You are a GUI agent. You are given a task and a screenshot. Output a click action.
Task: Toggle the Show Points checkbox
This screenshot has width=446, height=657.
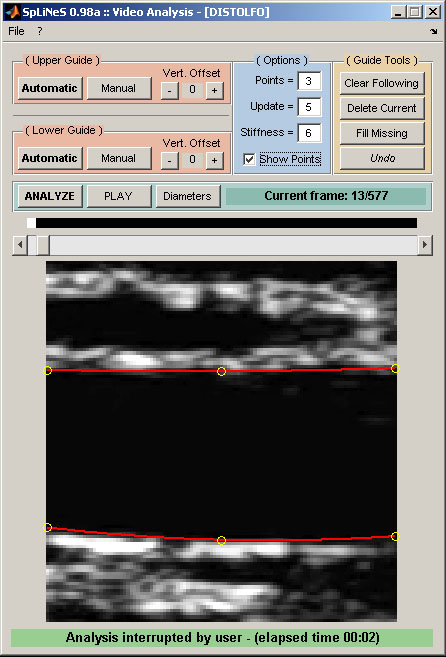[x=249, y=159]
